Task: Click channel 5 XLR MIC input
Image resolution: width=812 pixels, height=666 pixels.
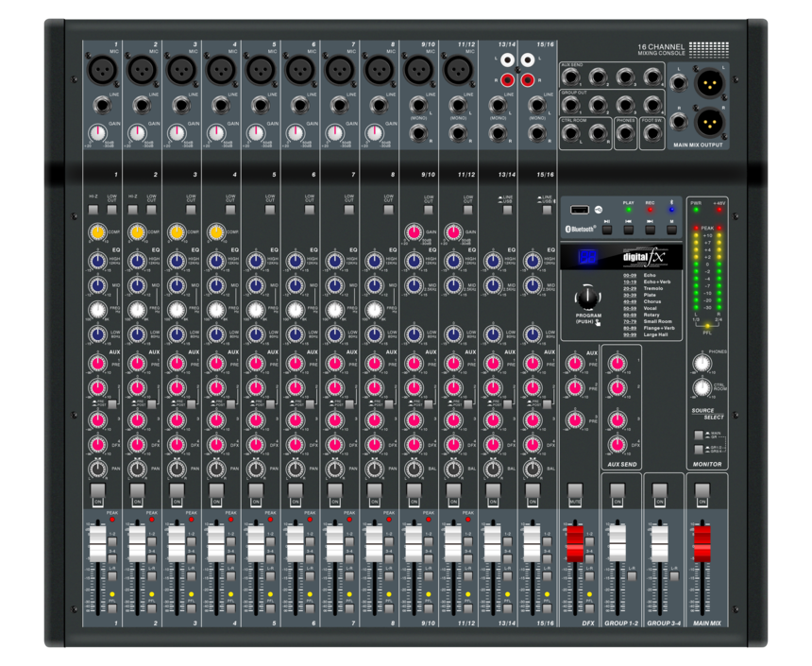Action: [260, 70]
